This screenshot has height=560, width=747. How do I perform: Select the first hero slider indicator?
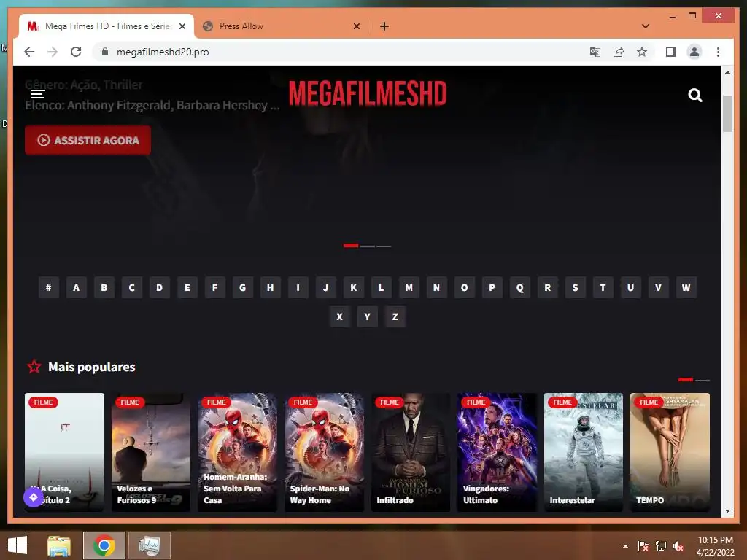[x=351, y=246]
